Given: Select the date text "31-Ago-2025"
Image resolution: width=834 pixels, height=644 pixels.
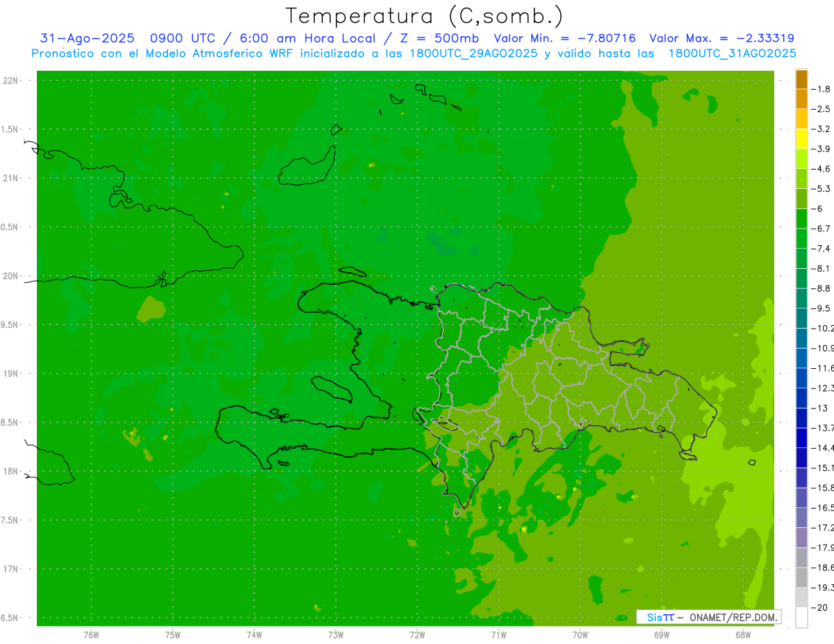Looking at the screenshot, I should pyautogui.click(x=87, y=38).
